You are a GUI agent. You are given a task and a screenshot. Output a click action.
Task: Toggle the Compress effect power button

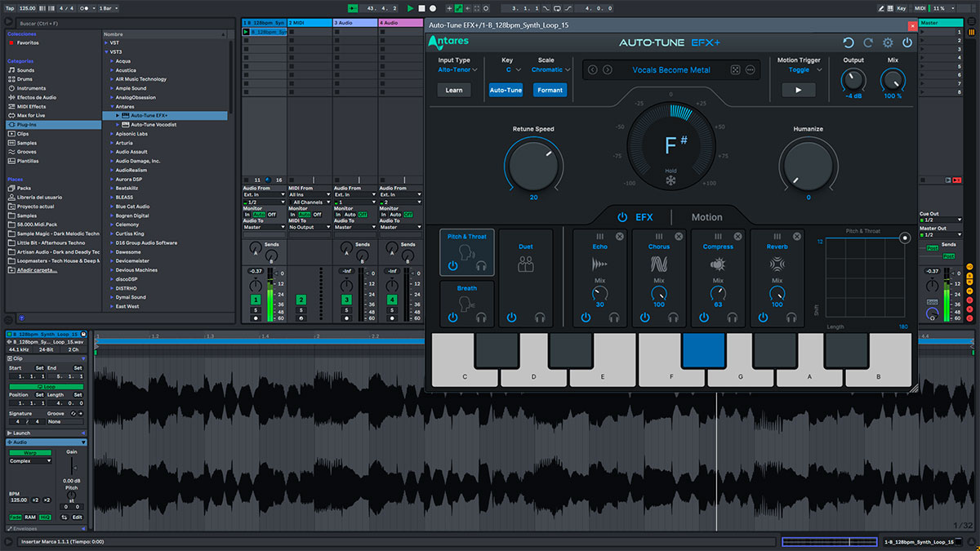pos(704,318)
